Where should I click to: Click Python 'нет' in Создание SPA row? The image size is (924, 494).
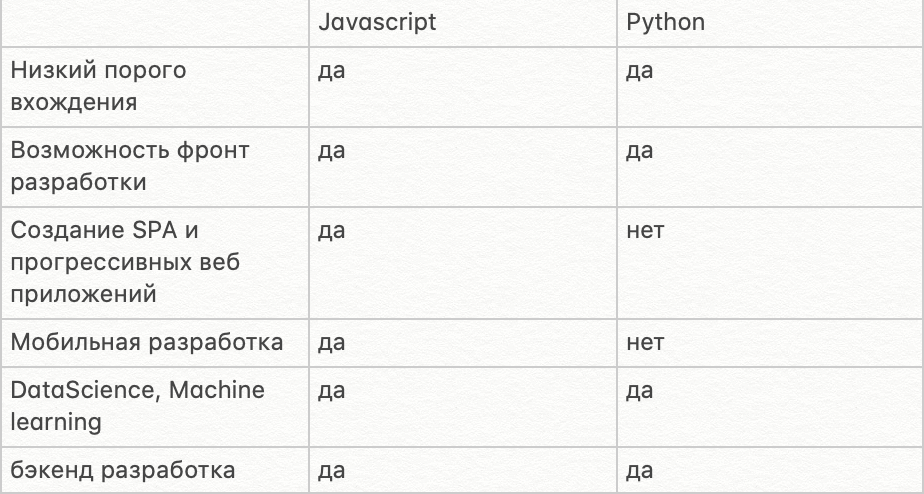click(645, 231)
